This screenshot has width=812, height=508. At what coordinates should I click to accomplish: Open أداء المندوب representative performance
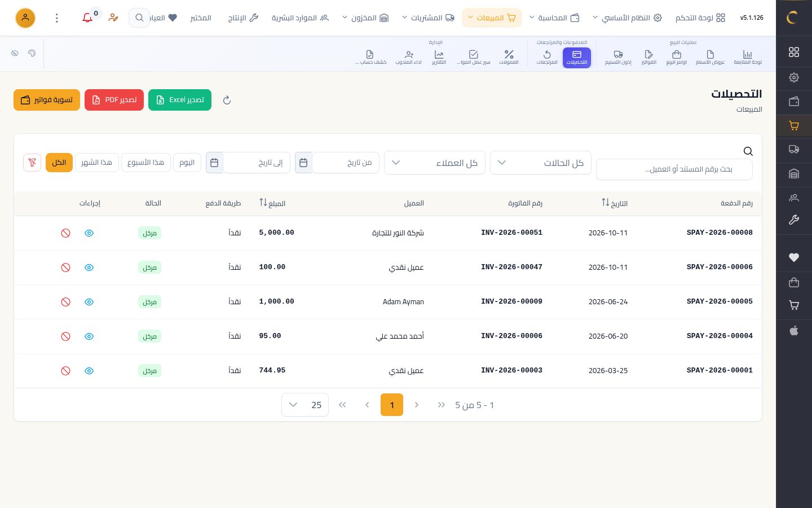point(409,58)
